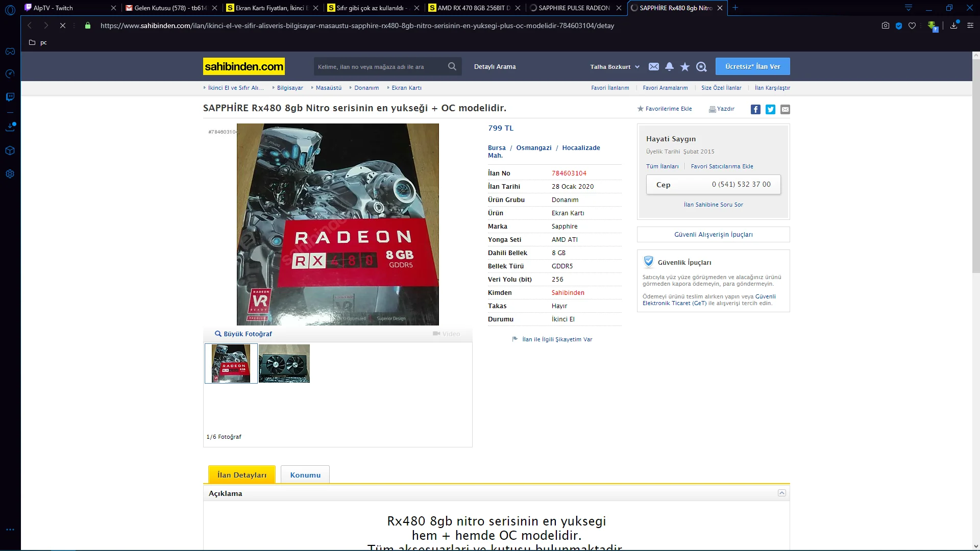Share listing on Facebook
The image size is (980, 551).
(x=755, y=109)
